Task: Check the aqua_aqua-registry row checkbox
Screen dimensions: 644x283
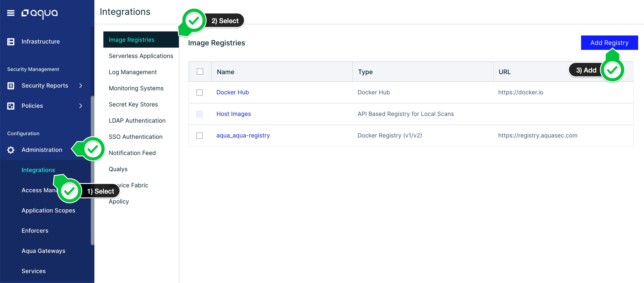Action: coord(200,136)
